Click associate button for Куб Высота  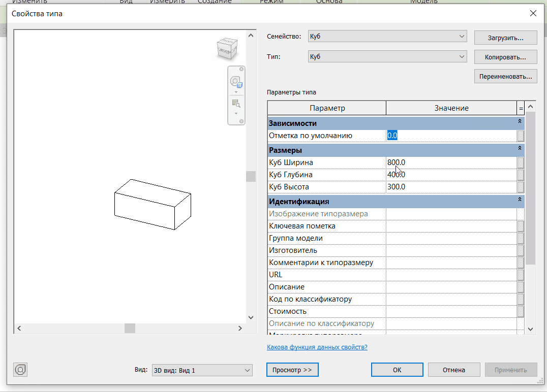[521, 187]
